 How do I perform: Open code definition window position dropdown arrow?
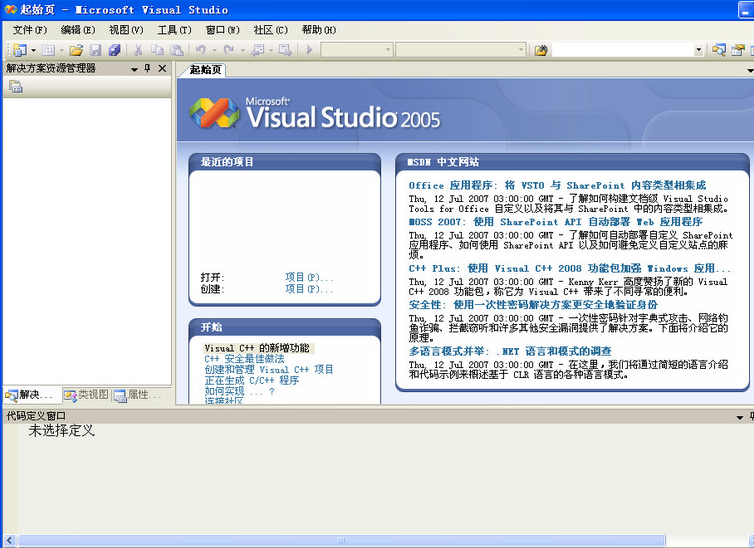tap(740, 418)
